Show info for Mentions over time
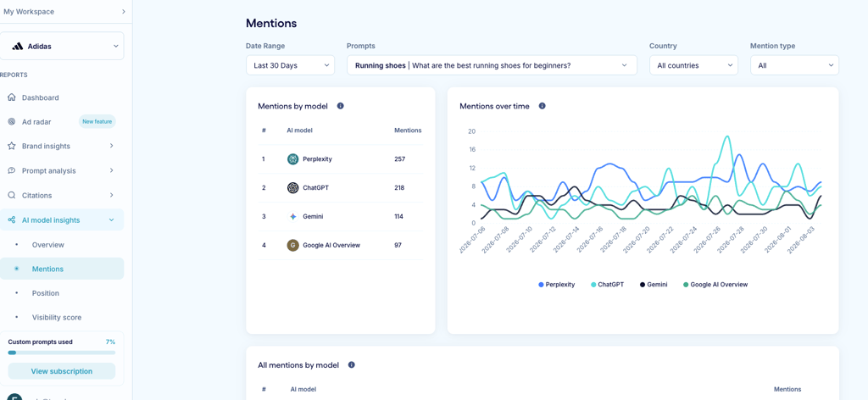Viewport: 868px width, 400px height. point(542,106)
